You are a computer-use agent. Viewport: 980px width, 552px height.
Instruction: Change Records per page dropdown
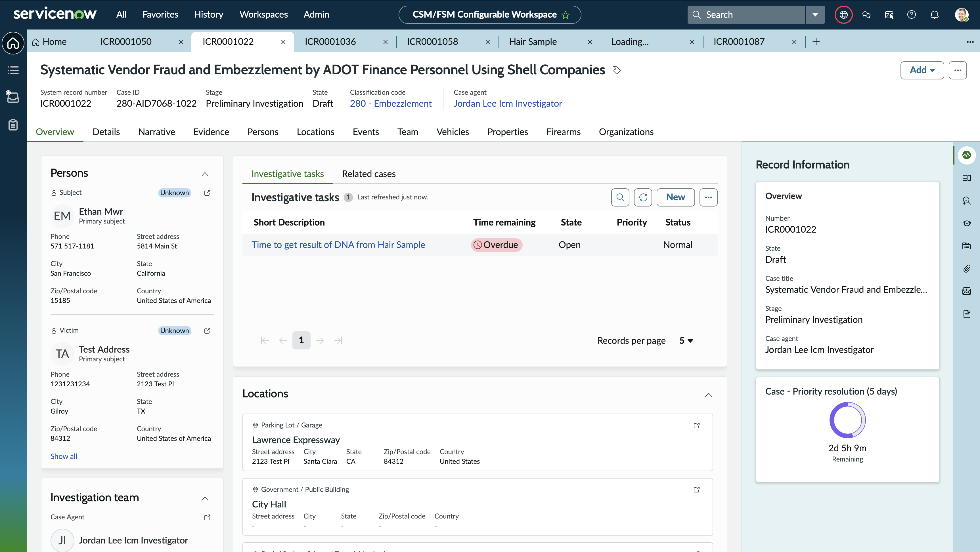[686, 341]
